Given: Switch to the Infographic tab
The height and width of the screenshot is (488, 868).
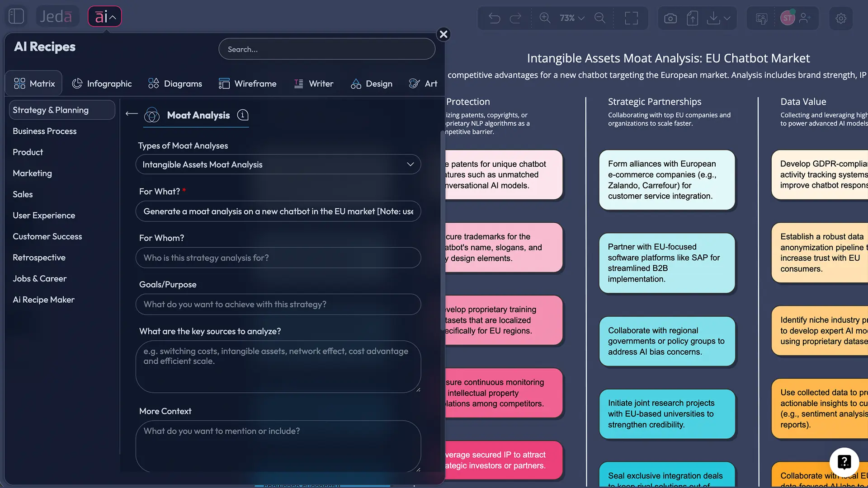Looking at the screenshot, I should 102,83.
